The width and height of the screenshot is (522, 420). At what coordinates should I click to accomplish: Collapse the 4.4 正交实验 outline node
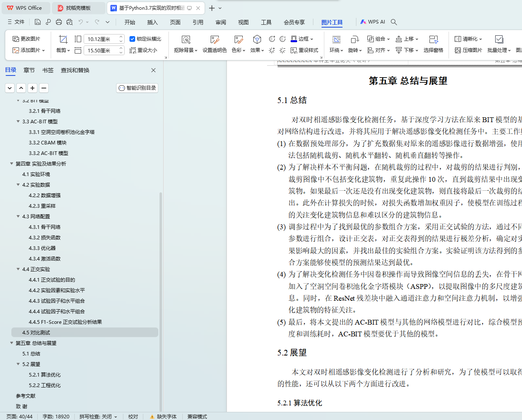[x=18, y=269]
